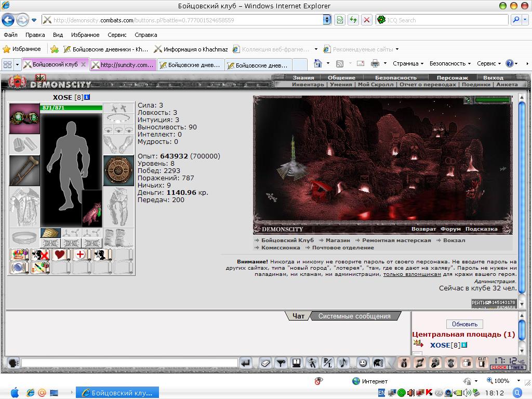Image resolution: width=532 pixels, height=399 pixels.
Task: Select the equipped goggles item slot
Action: (24, 118)
